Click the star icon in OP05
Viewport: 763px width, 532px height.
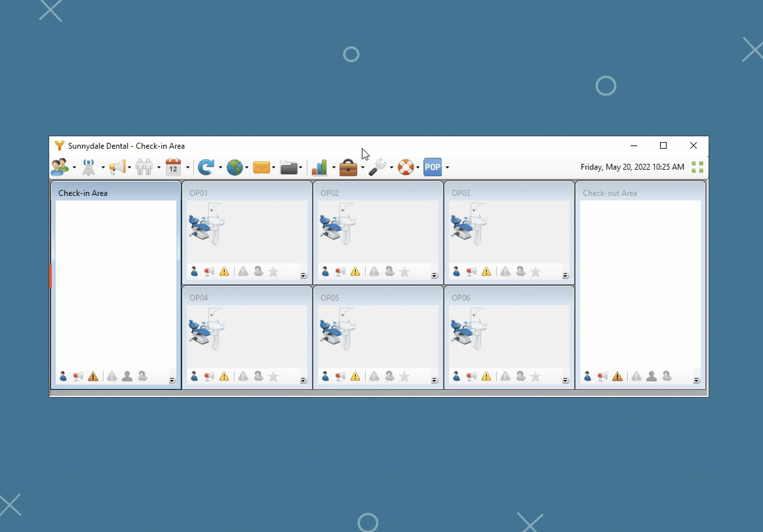(x=404, y=376)
